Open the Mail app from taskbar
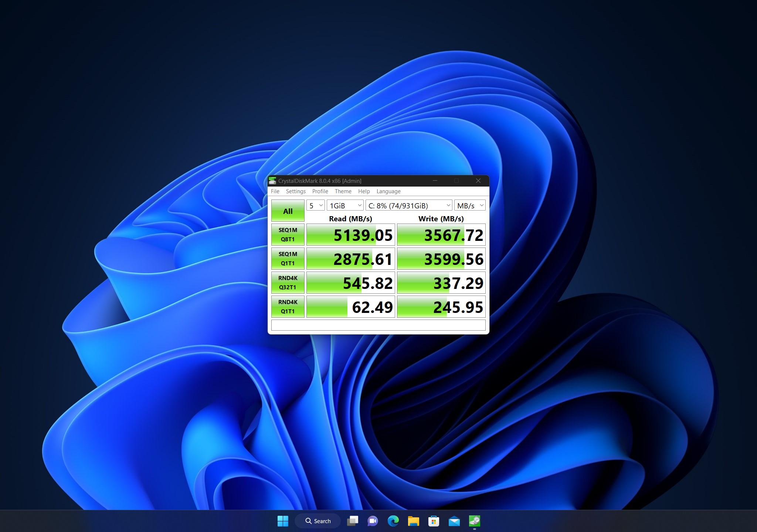Screen dimensions: 757x532 click(x=454, y=521)
